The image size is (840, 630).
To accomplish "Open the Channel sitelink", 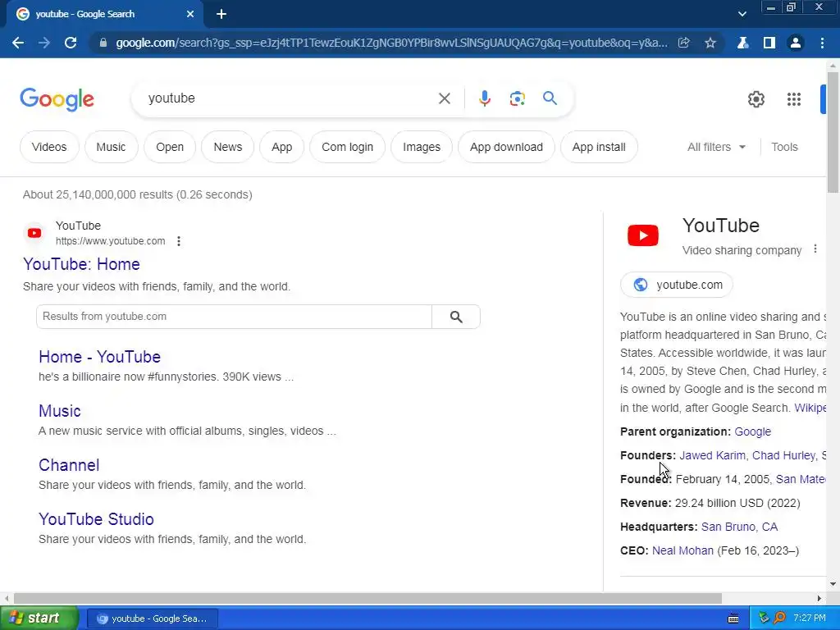I will [x=69, y=465].
